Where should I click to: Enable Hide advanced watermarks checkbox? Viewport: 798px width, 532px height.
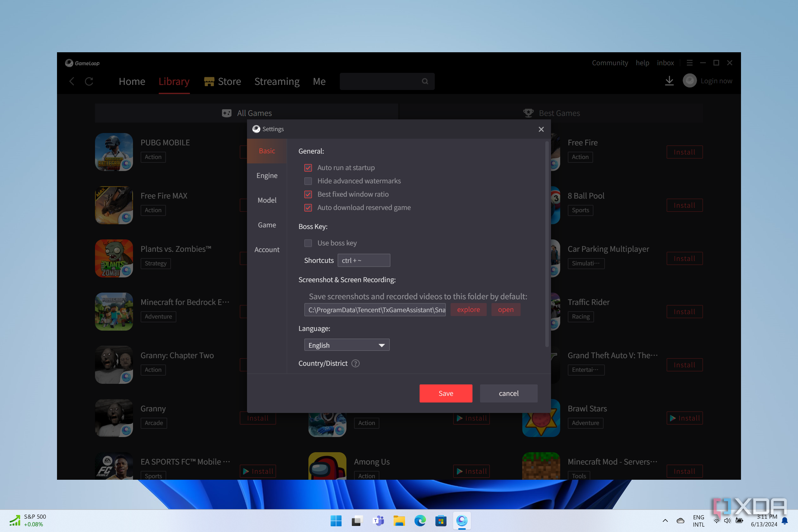[x=308, y=181]
